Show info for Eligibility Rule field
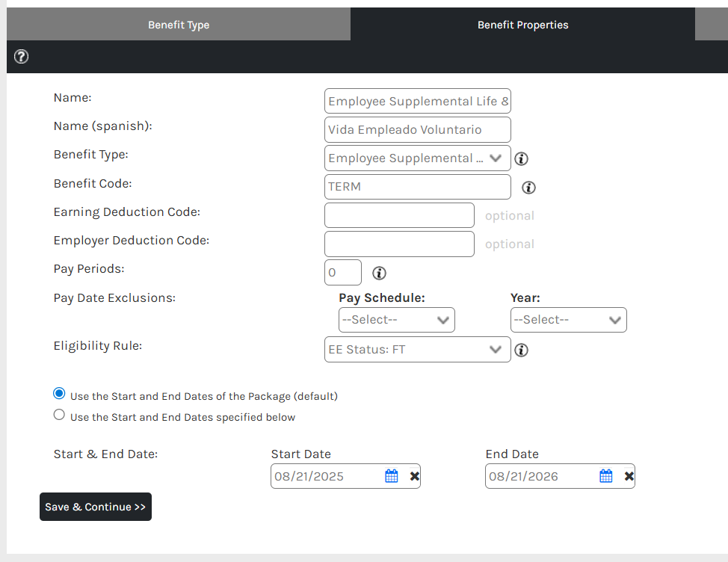Image resolution: width=728 pixels, height=562 pixels. [x=522, y=350]
